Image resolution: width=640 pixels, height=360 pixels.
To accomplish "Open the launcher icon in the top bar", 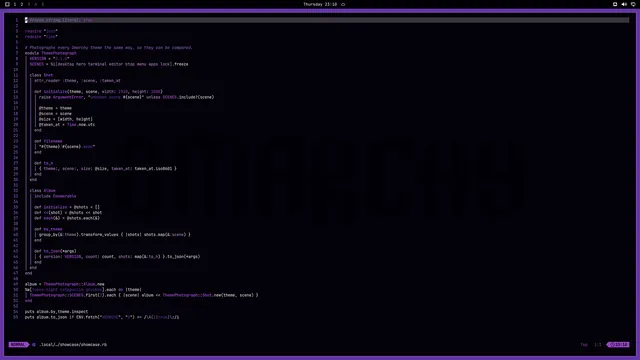I will click(x=7, y=4).
